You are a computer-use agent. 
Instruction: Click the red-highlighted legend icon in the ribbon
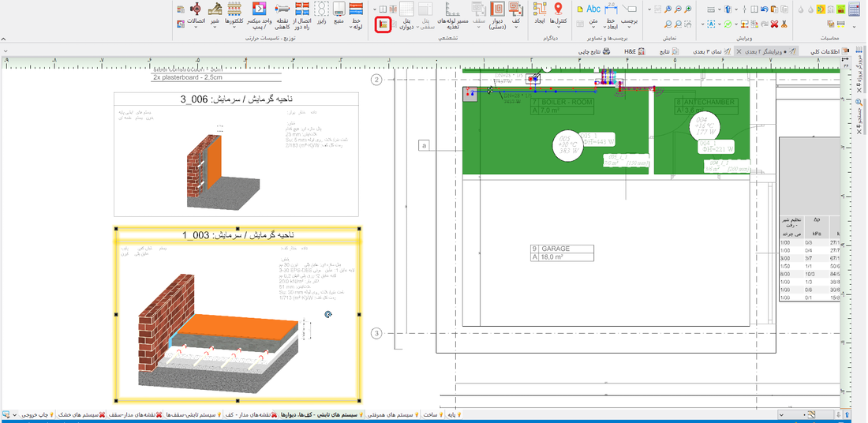pos(383,24)
